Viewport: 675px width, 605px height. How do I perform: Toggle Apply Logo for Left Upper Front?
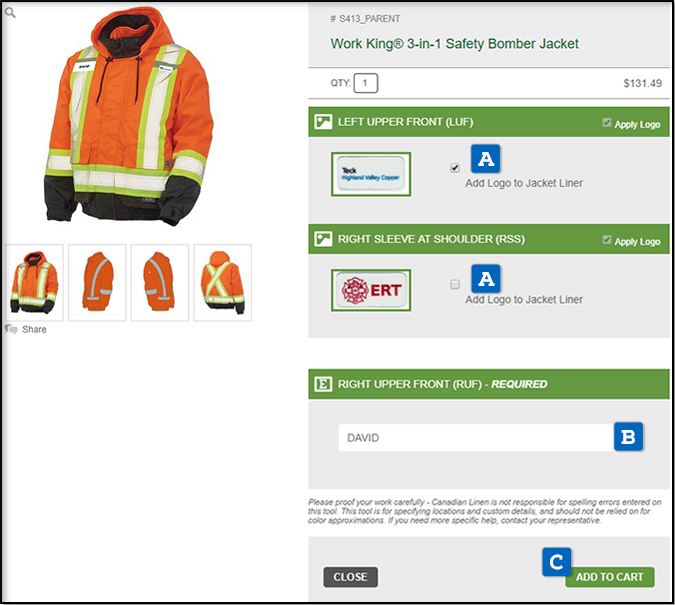pos(607,123)
